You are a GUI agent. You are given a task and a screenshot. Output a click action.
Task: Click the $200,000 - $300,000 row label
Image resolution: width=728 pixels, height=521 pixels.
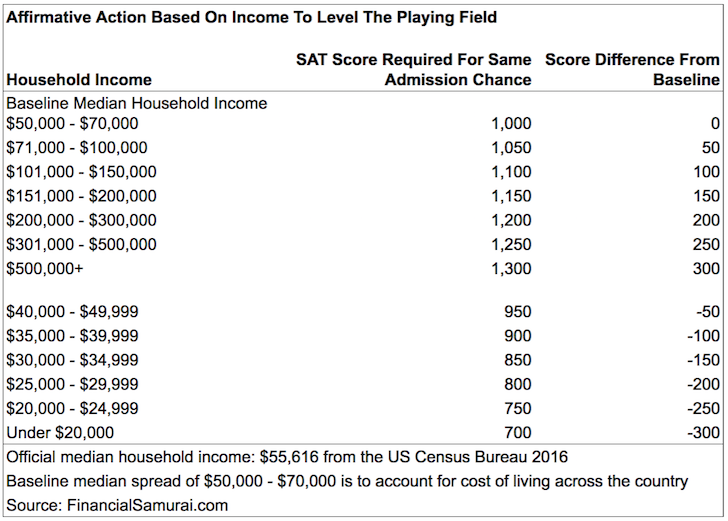click(x=81, y=220)
